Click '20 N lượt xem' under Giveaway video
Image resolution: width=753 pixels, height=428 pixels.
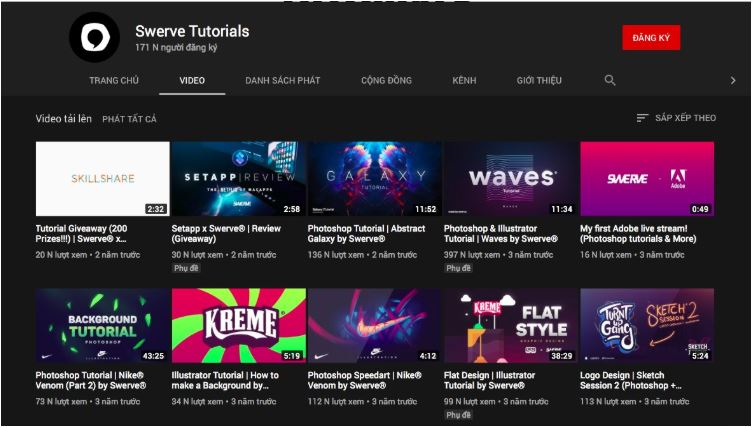pos(61,255)
